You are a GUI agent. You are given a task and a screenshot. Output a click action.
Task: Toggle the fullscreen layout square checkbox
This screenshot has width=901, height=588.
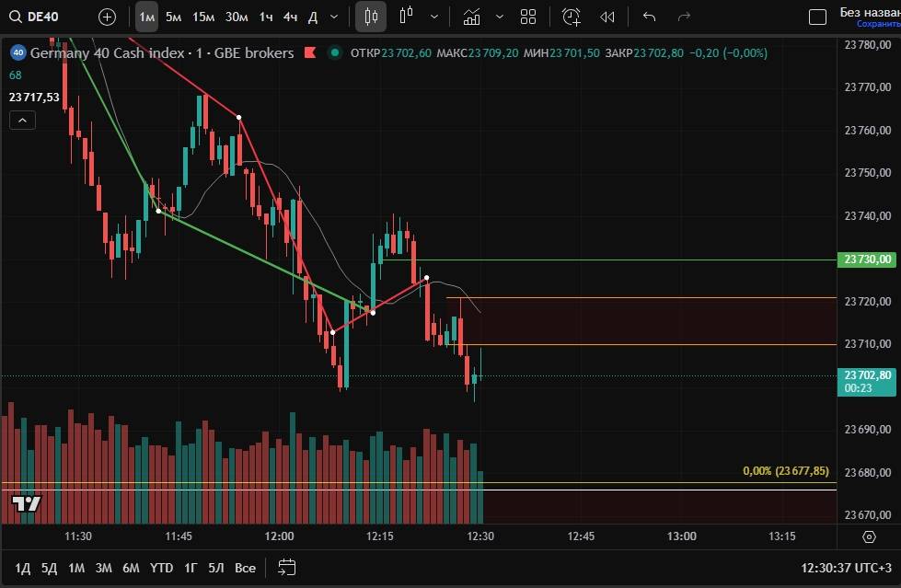pos(817,17)
